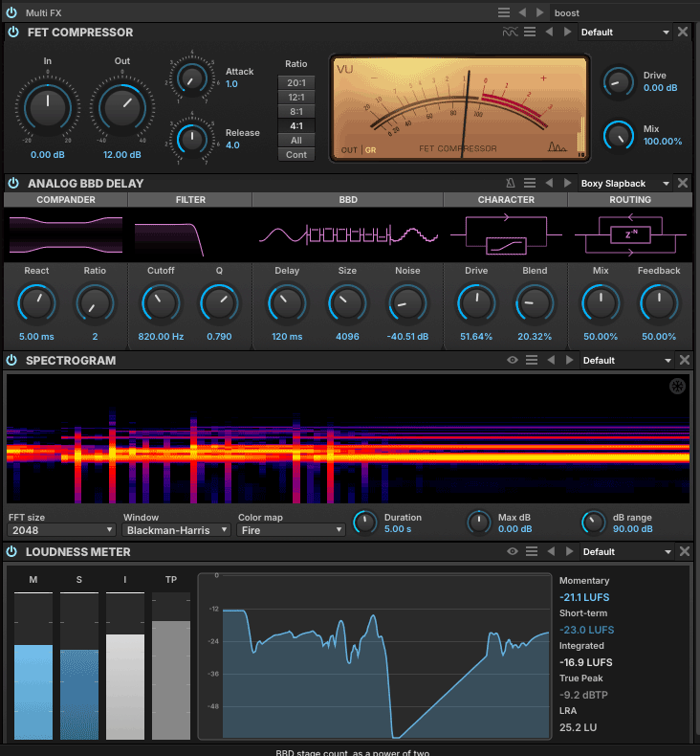Click the Attack value 1.0

(231, 84)
